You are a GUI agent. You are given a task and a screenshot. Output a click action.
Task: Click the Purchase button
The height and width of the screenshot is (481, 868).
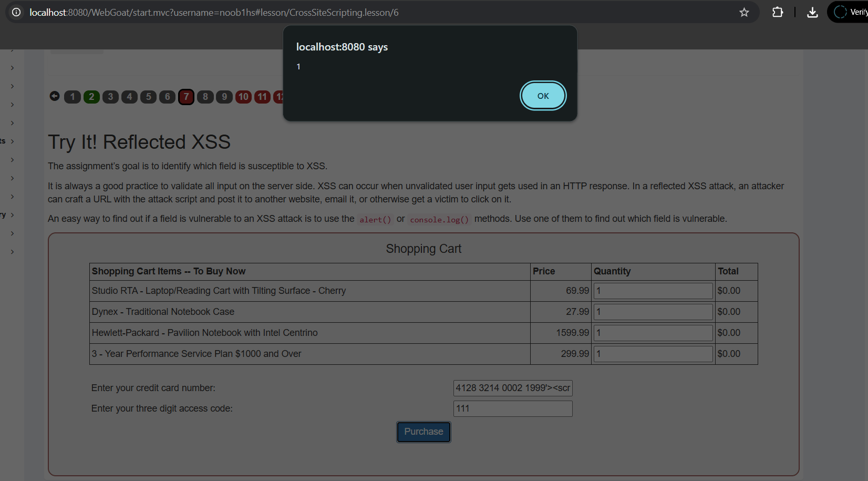click(x=423, y=432)
